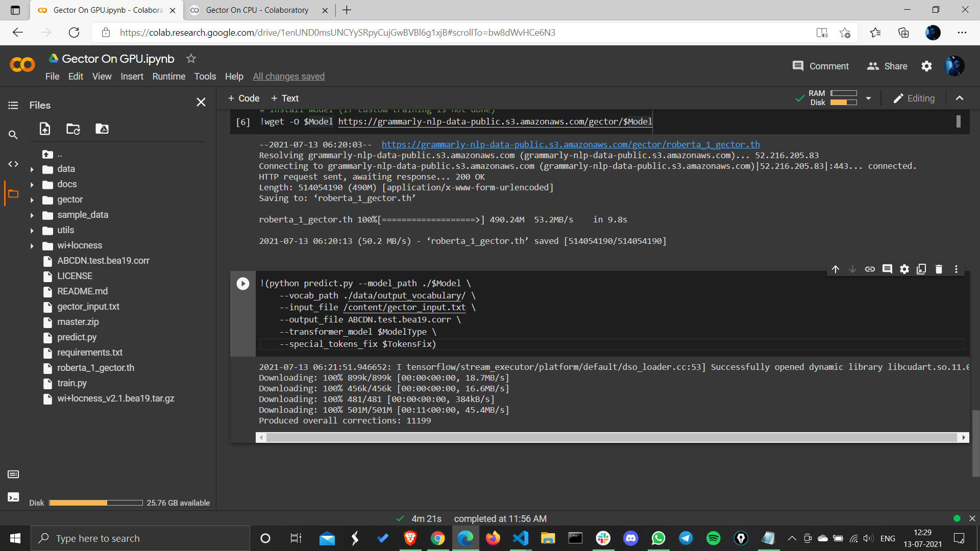Open the roberta_1_gector.th download link
980x551 pixels.
pyautogui.click(x=570, y=144)
